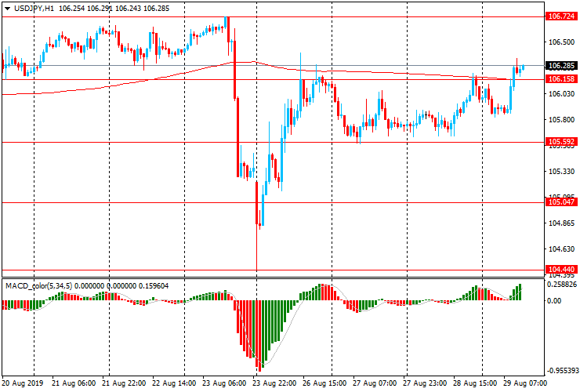Select the 104.440 red price level label
The width and height of the screenshot is (580, 392).
coord(561,270)
